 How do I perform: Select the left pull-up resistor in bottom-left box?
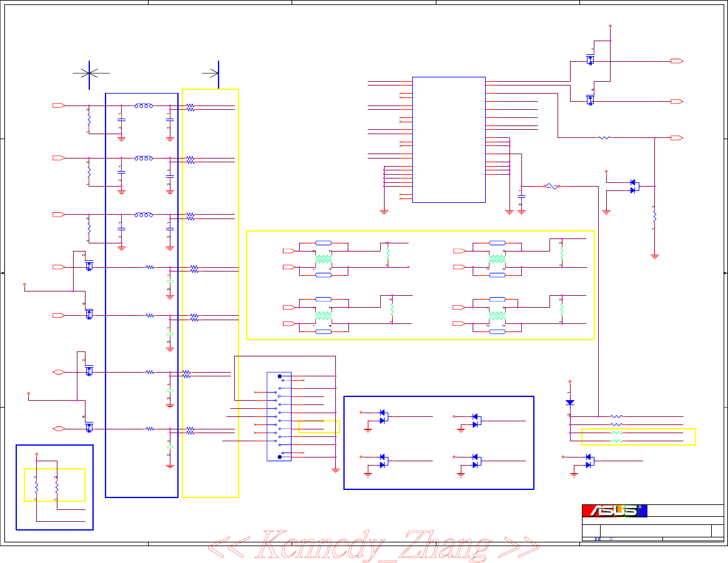(36, 487)
